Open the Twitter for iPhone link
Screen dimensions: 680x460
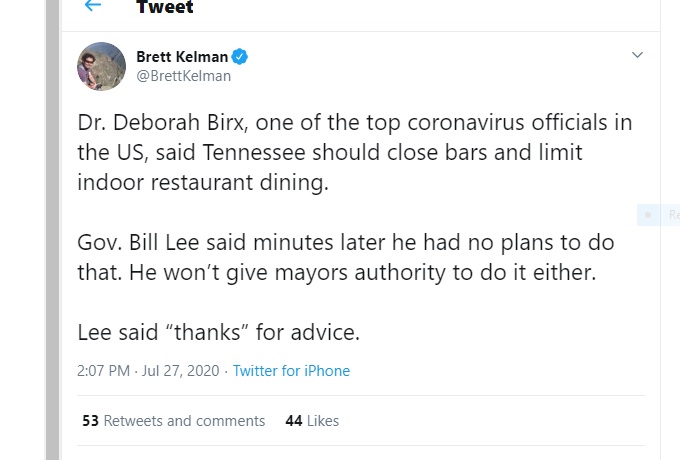point(291,371)
